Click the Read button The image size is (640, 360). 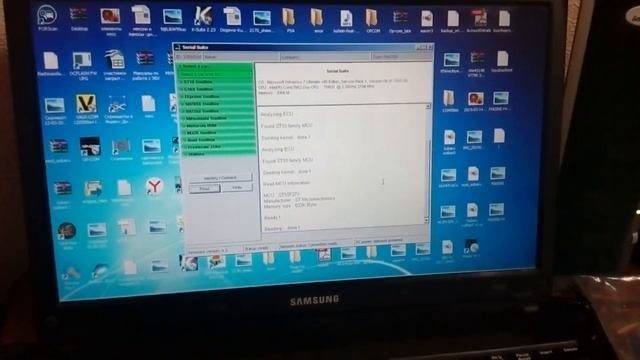[x=204, y=188]
